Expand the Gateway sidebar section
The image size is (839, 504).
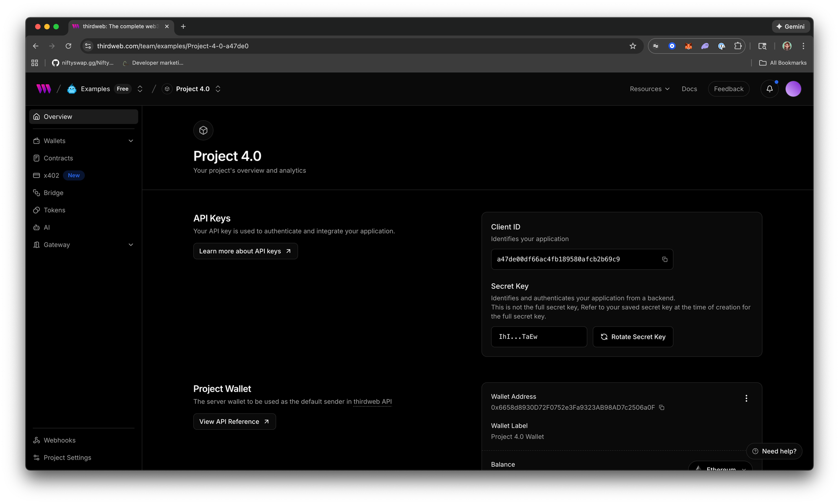130,245
